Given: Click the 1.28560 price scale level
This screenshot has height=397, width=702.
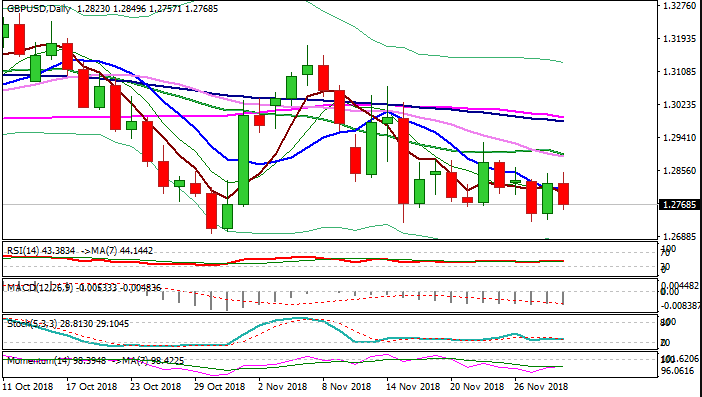Looking at the screenshot, I should coord(681,171).
